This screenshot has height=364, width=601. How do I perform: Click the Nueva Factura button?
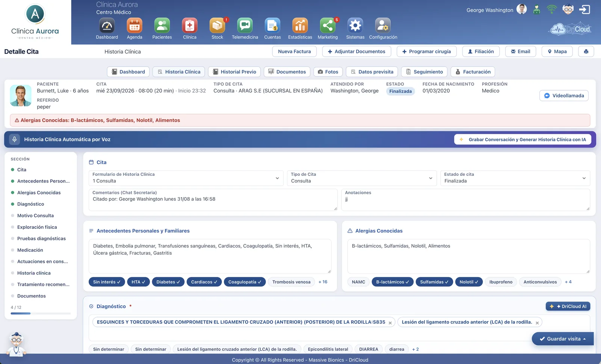pos(294,51)
